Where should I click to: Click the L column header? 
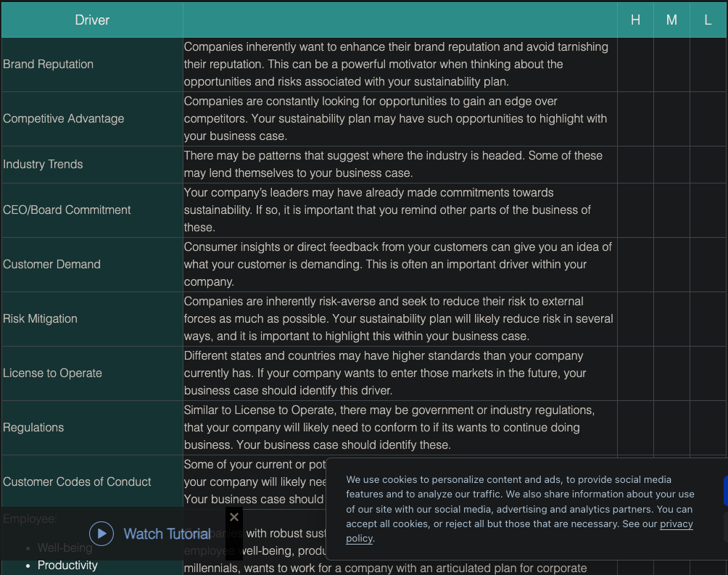coord(708,20)
